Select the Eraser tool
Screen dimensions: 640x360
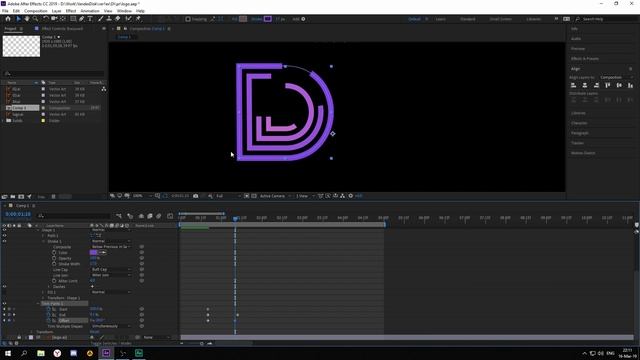point(118,19)
